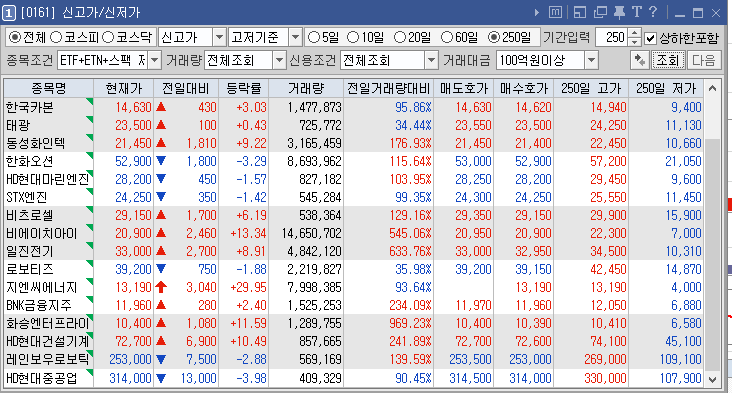The width and height of the screenshot is (732, 393).
Task: Click the window layout icon in title bar
Action: pos(579,12)
